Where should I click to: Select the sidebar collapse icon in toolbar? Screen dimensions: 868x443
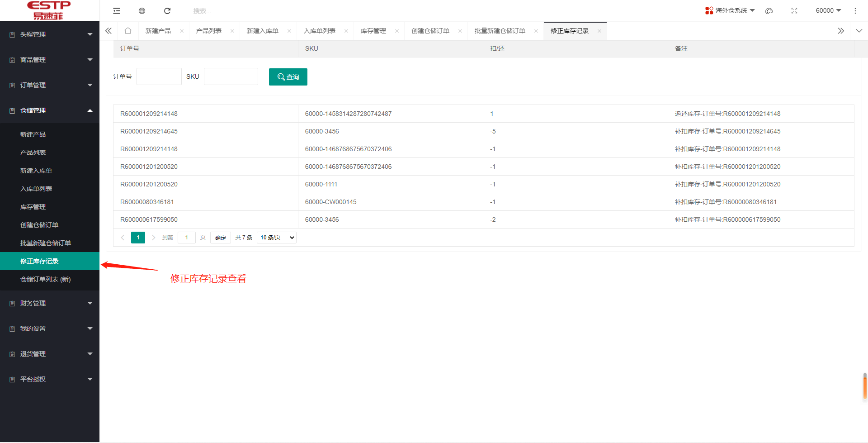coord(116,10)
